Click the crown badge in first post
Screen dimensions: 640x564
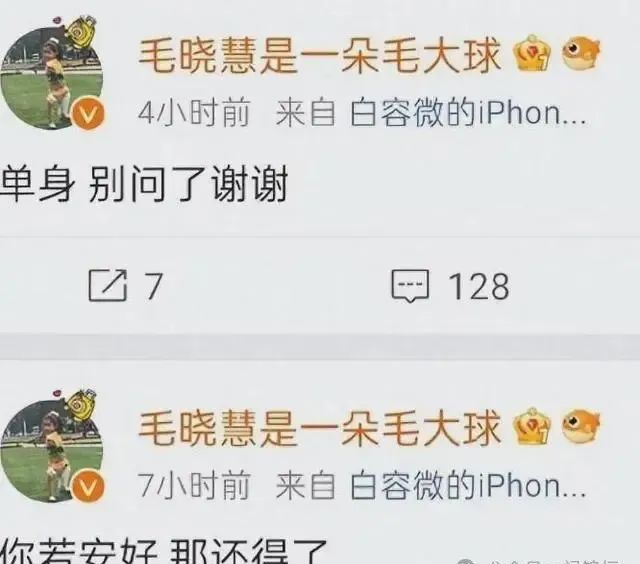(x=533, y=53)
